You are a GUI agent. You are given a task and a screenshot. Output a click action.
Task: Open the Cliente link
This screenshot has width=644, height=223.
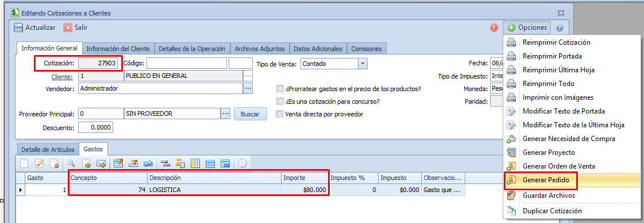tap(63, 76)
